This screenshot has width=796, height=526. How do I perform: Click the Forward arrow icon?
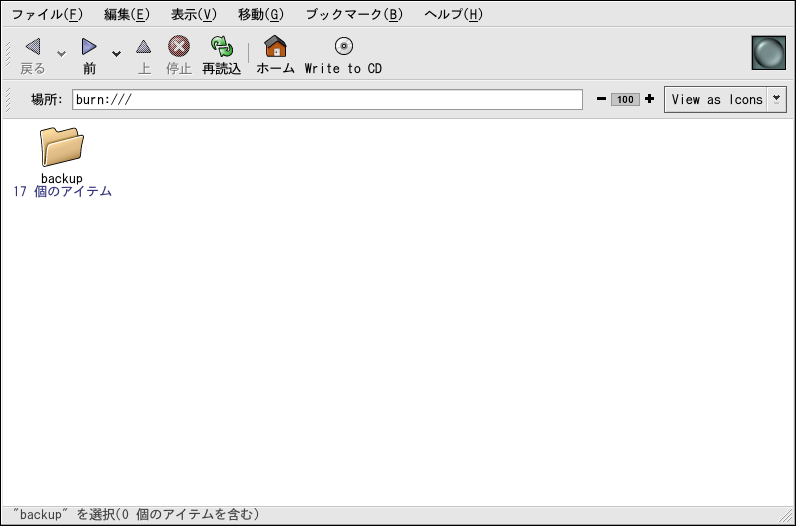(89, 47)
